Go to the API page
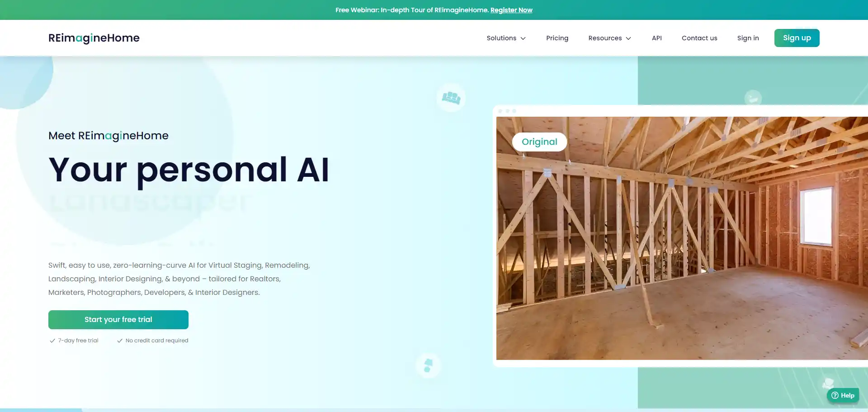The height and width of the screenshot is (412, 868). pos(657,38)
